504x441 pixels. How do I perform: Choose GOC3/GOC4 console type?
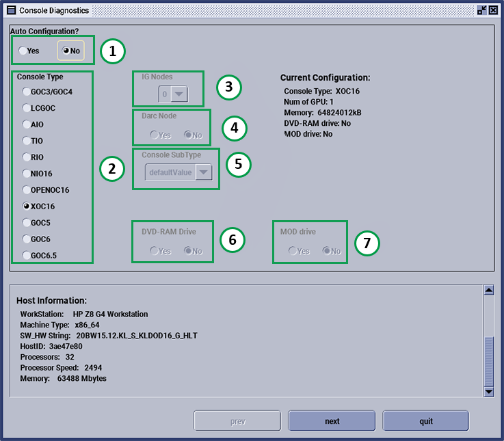click(x=26, y=92)
